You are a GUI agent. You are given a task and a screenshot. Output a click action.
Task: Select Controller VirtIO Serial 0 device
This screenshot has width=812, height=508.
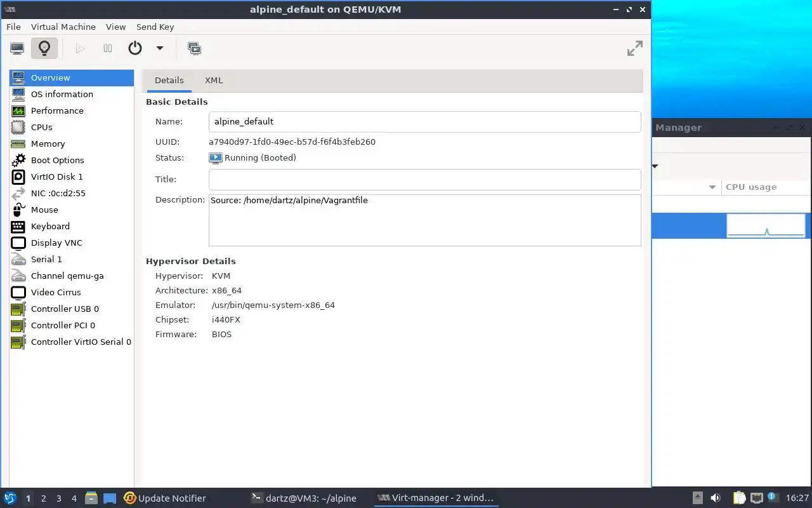coord(72,342)
